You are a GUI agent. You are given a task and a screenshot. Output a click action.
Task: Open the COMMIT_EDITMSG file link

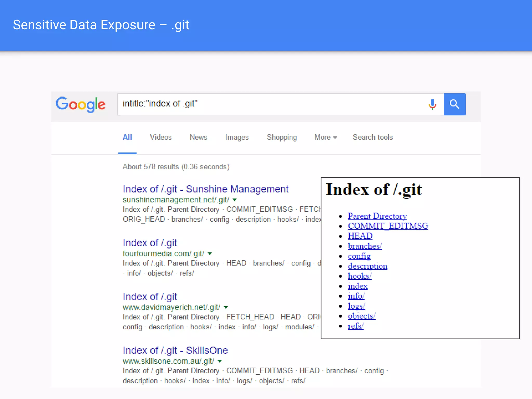pyautogui.click(x=388, y=226)
